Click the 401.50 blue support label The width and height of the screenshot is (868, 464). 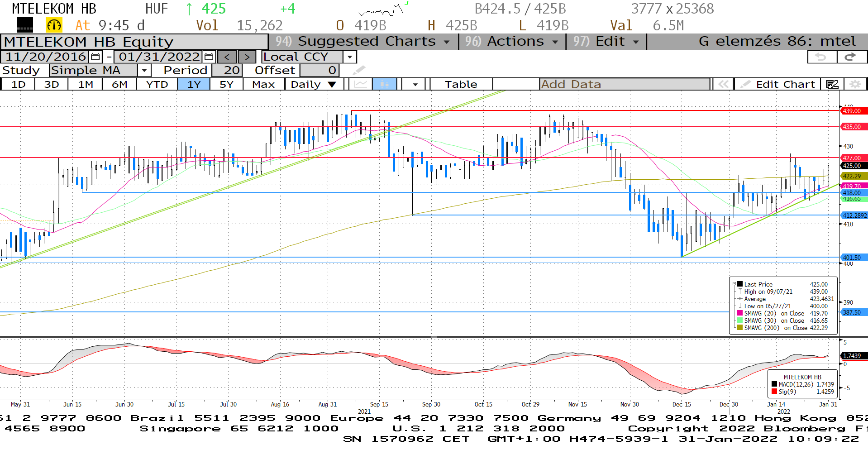[x=854, y=258]
